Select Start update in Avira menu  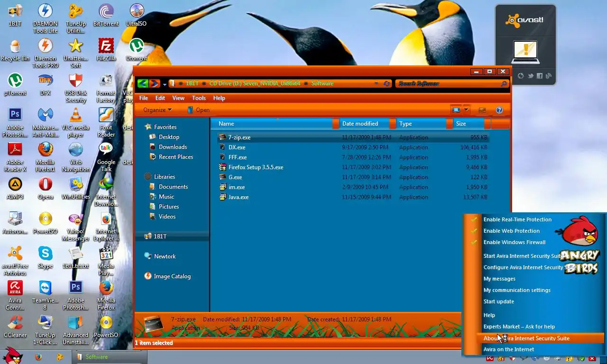tap(498, 301)
